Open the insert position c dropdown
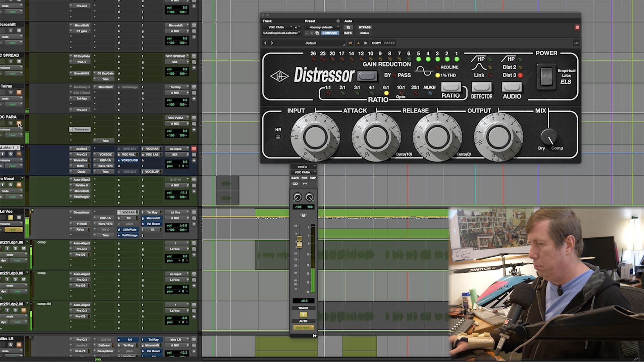 [x=297, y=27]
